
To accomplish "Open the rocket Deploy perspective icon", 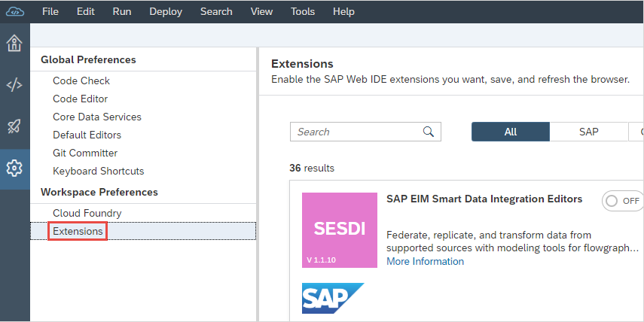I will (14, 126).
